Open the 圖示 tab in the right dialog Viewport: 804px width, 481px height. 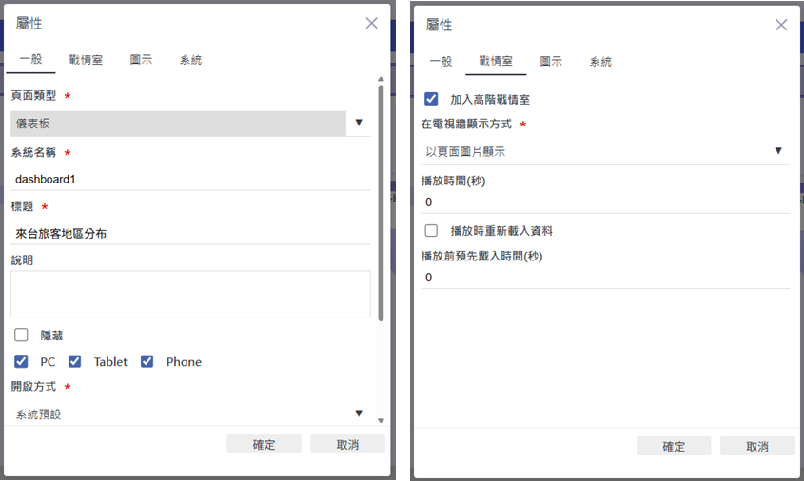[x=550, y=62]
